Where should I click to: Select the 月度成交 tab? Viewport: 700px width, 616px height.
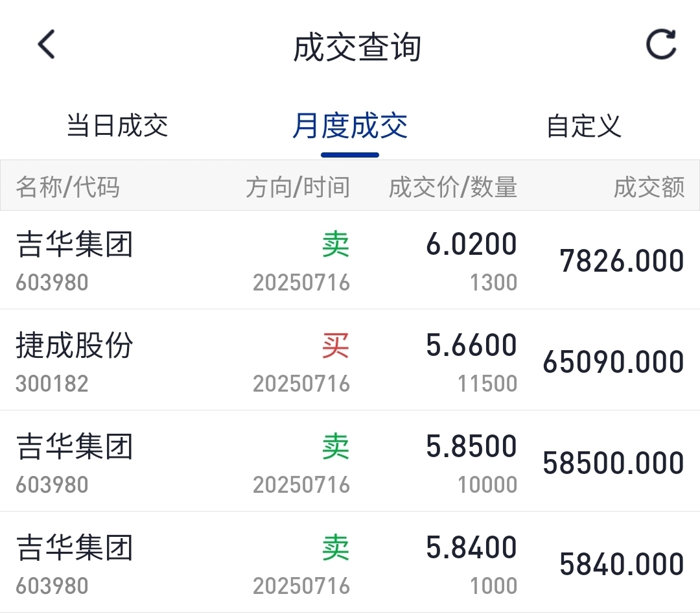tap(350, 126)
